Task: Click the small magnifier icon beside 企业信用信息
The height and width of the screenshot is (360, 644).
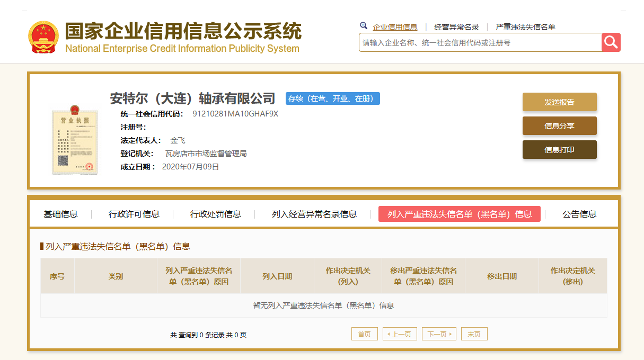Action: (364, 25)
